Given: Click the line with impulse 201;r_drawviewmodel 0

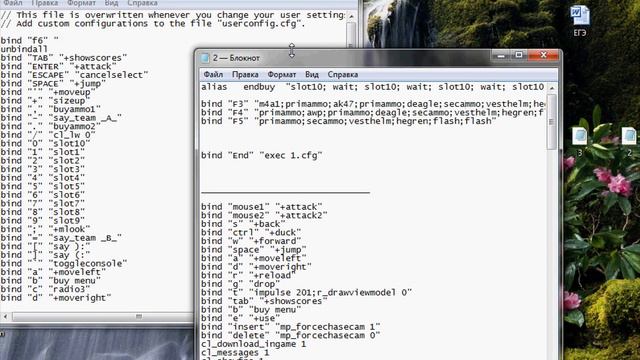Looking at the screenshot, I should click(307, 293).
